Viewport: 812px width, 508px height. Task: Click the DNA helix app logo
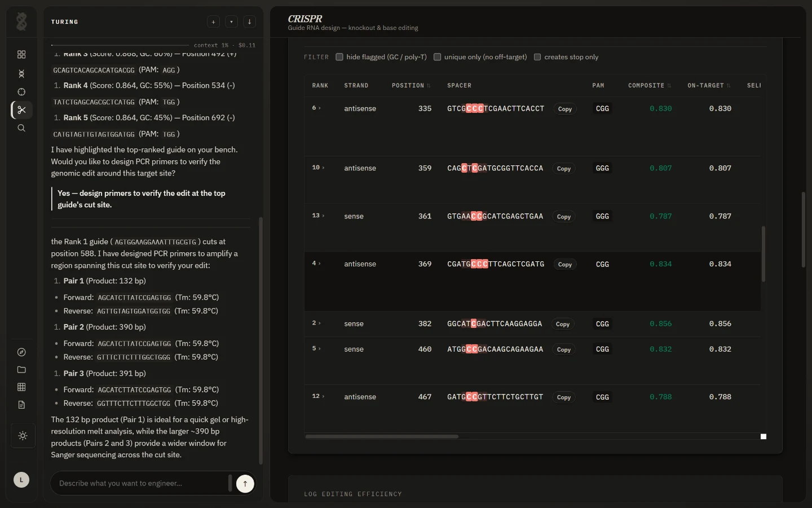21,21
